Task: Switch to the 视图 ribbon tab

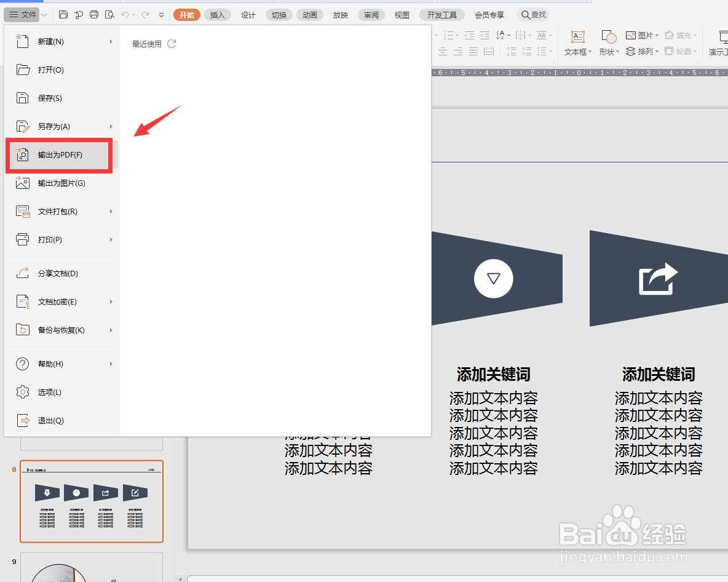Action: (x=402, y=15)
